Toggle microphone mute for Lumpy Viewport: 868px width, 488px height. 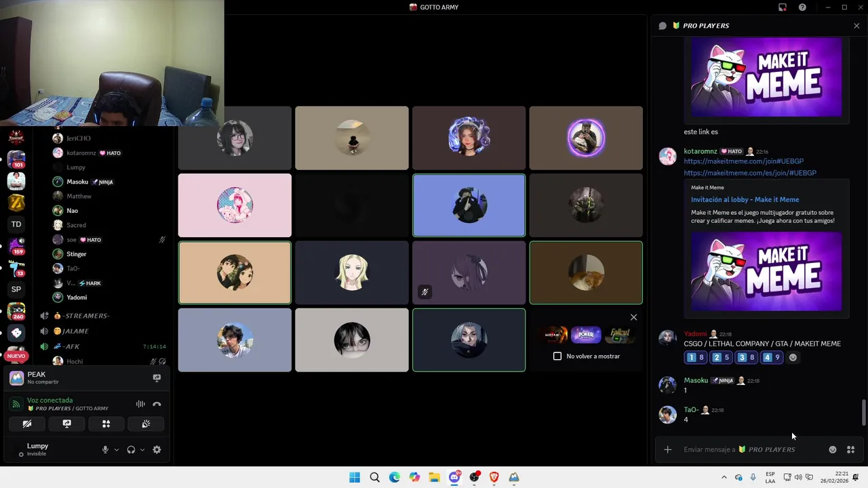pyautogui.click(x=105, y=449)
